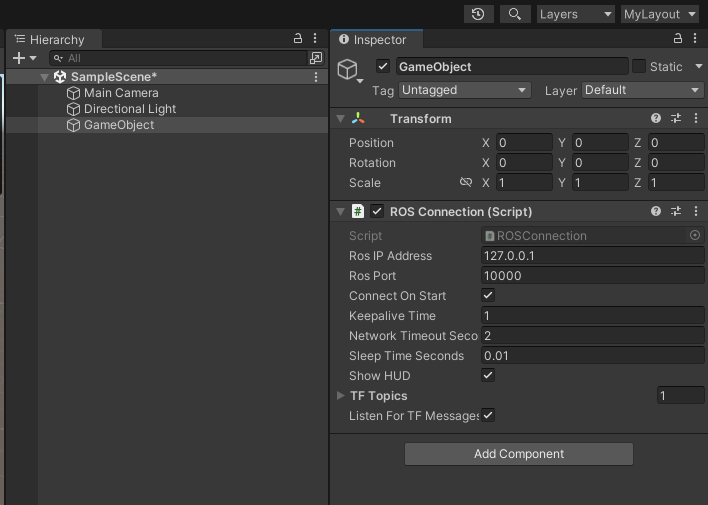Open the Static flags dropdown arrow

699,66
